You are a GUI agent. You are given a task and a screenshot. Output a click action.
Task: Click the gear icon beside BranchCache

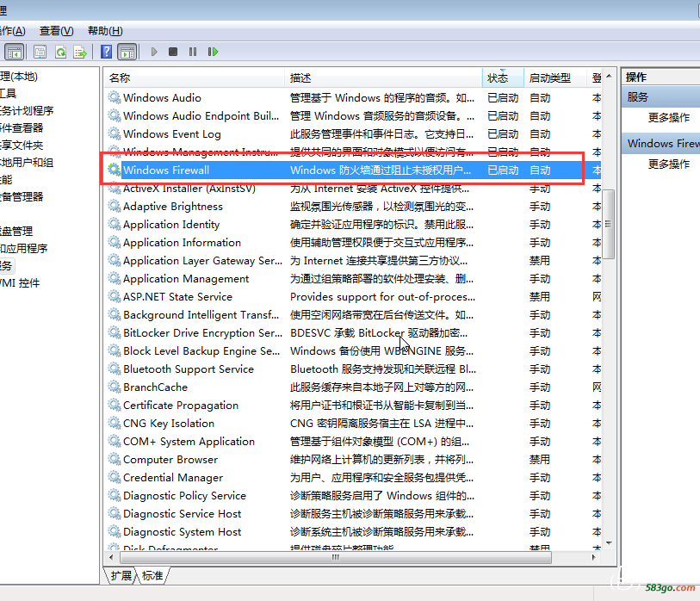click(x=115, y=387)
